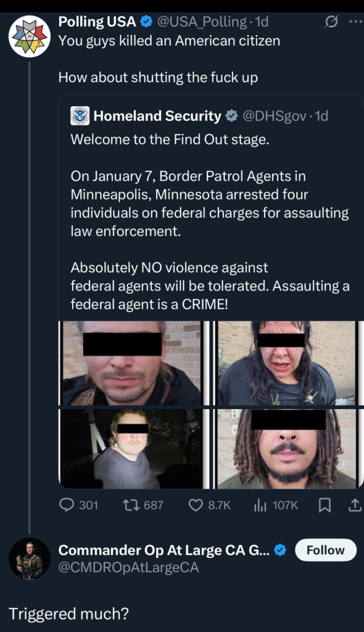Bookmark the Polling USA post
This screenshot has height=632, width=364.
tap(325, 505)
